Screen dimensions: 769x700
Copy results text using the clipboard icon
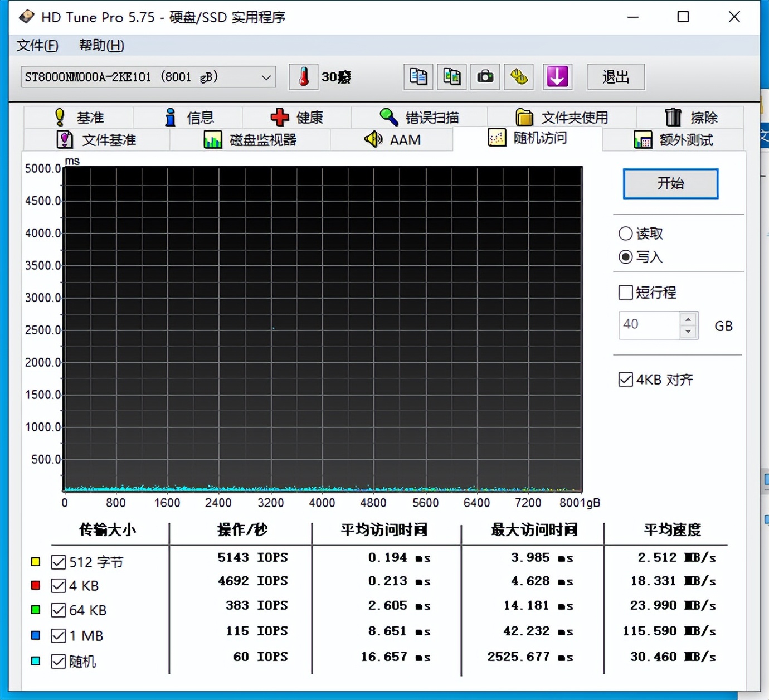click(418, 77)
